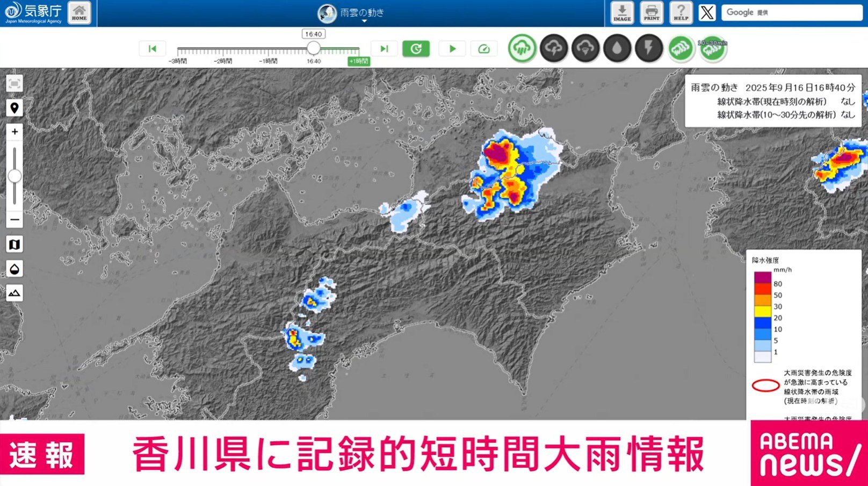Viewport: 868px width, 486px height.
Task: Toggle the lightning bolt layer
Action: (x=649, y=49)
